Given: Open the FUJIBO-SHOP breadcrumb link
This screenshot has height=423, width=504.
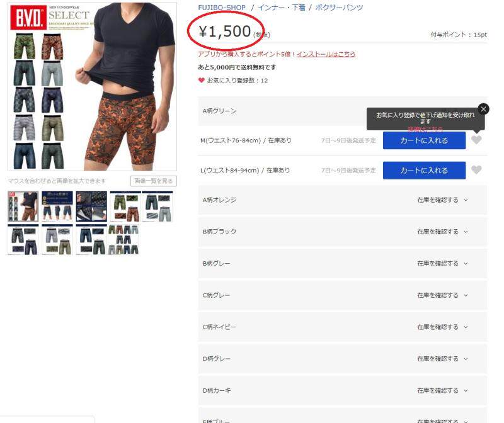Looking at the screenshot, I should [x=222, y=8].
